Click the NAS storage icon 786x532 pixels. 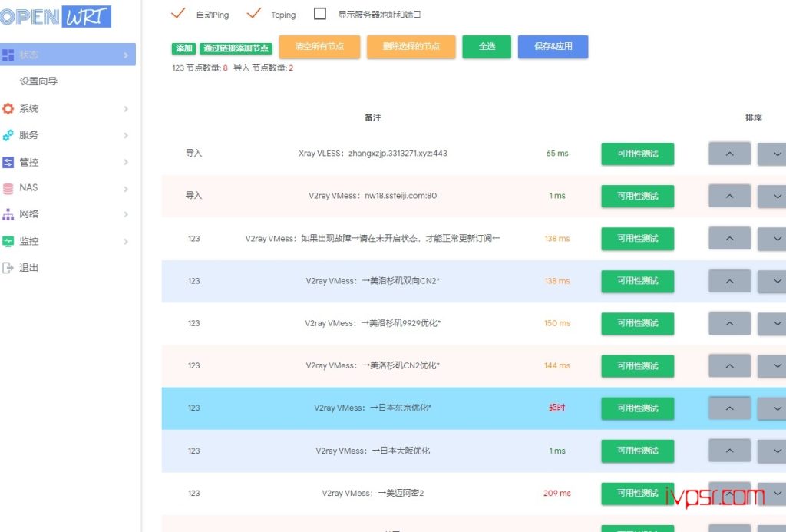[8, 188]
